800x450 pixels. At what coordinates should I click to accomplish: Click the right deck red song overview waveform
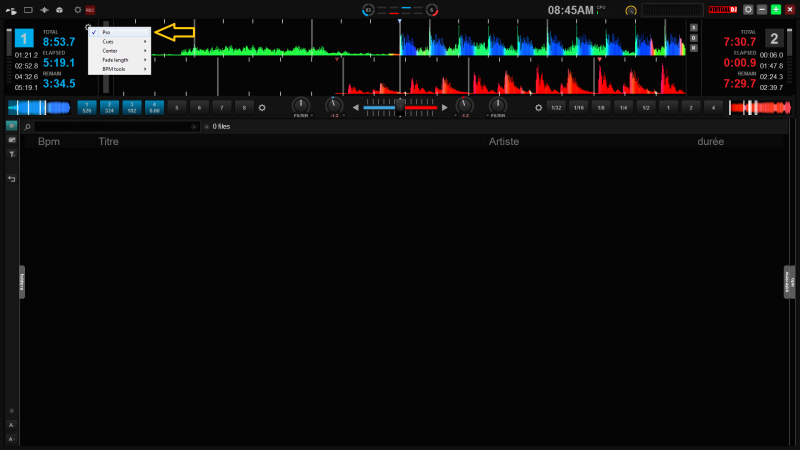(760, 108)
